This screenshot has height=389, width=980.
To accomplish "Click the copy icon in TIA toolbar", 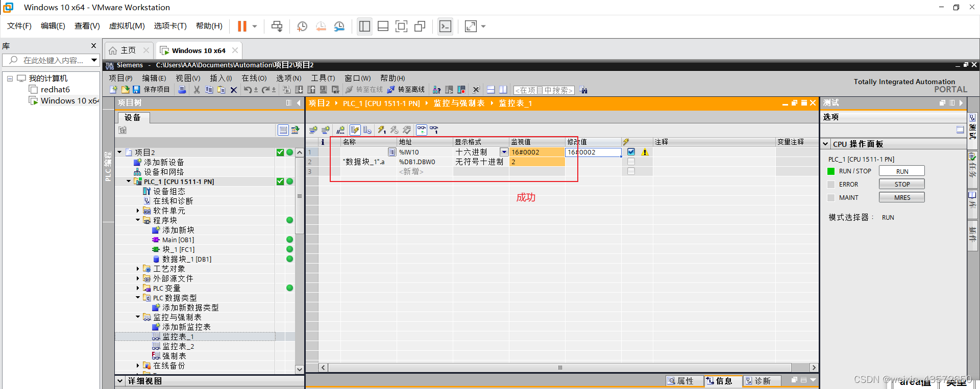I will coord(209,90).
